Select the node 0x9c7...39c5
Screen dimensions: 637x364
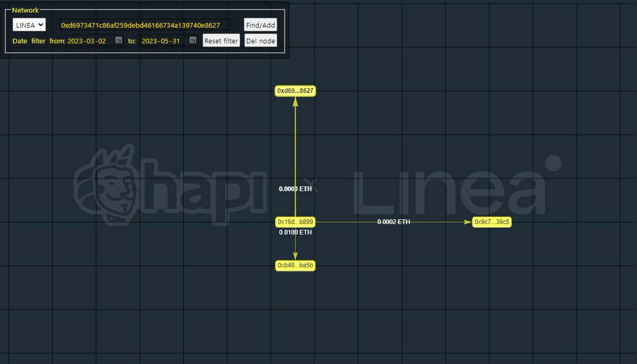[492, 222]
